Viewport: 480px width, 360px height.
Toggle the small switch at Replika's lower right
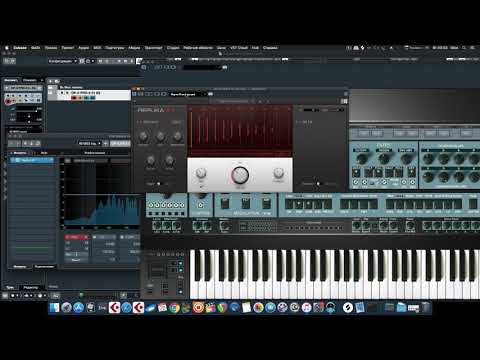tap(318, 184)
